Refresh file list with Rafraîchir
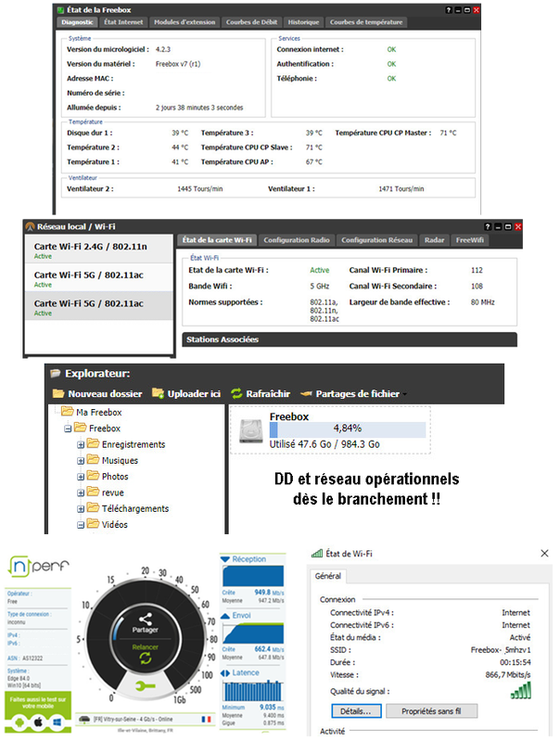The height and width of the screenshot is (742, 560). pos(261,393)
